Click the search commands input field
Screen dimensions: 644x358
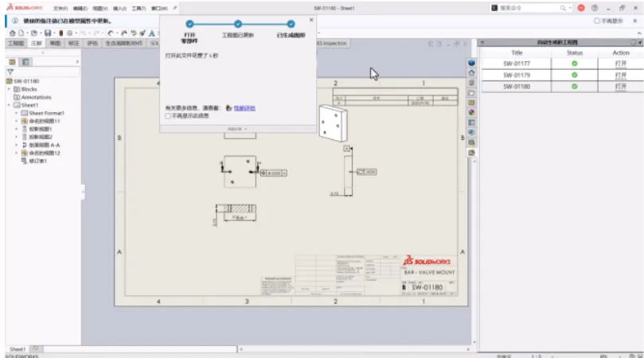(x=533, y=7)
